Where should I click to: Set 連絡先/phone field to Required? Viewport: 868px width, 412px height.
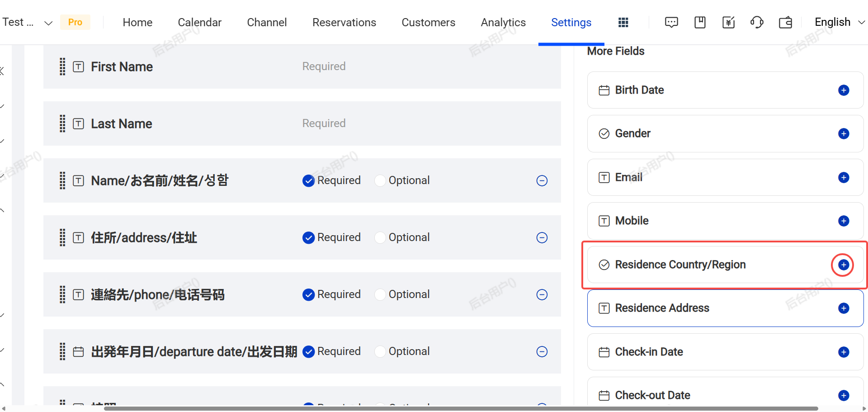(x=308, y=294)
